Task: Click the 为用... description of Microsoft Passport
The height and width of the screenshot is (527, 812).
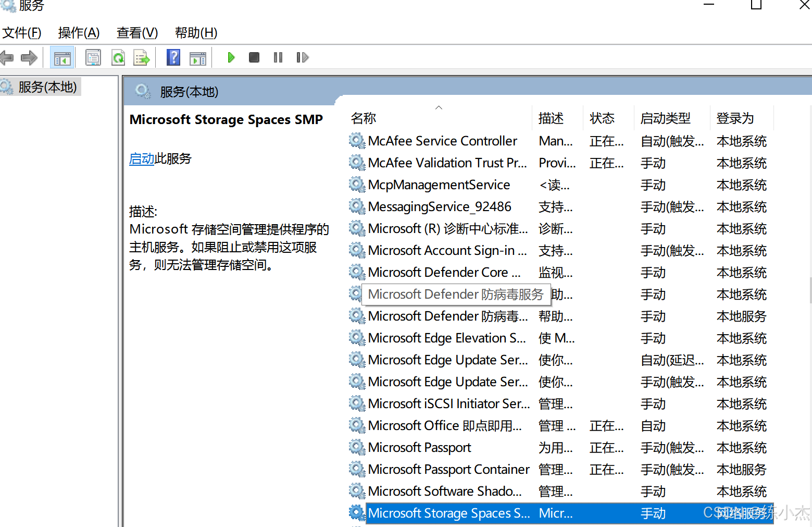Action: coord(556,448)
